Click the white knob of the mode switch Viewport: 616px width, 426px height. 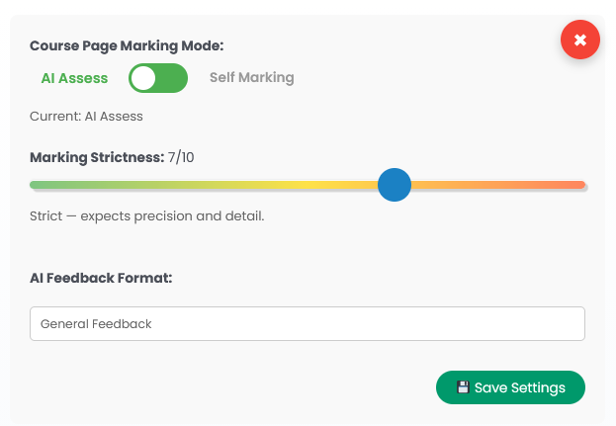pyautogui.click(x=145, y=78)
